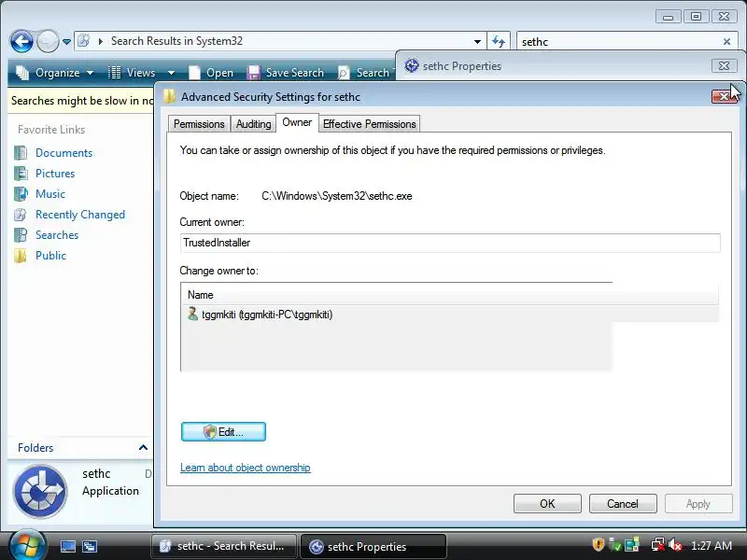The width and height of the screenshot is (747, 560).
Task: Open Pictures in Favorite Links
Action: point(55,174)
